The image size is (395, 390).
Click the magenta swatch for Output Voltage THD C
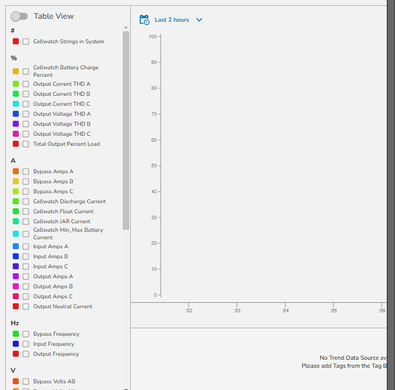[16, 134]
